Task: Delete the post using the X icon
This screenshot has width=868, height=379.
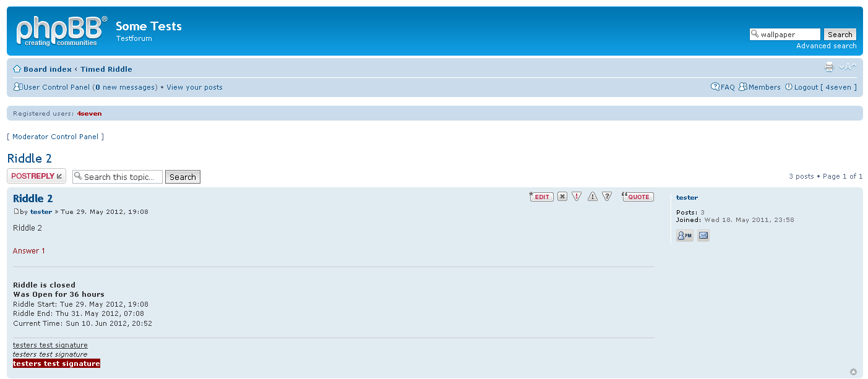Action: coord(562,197)
